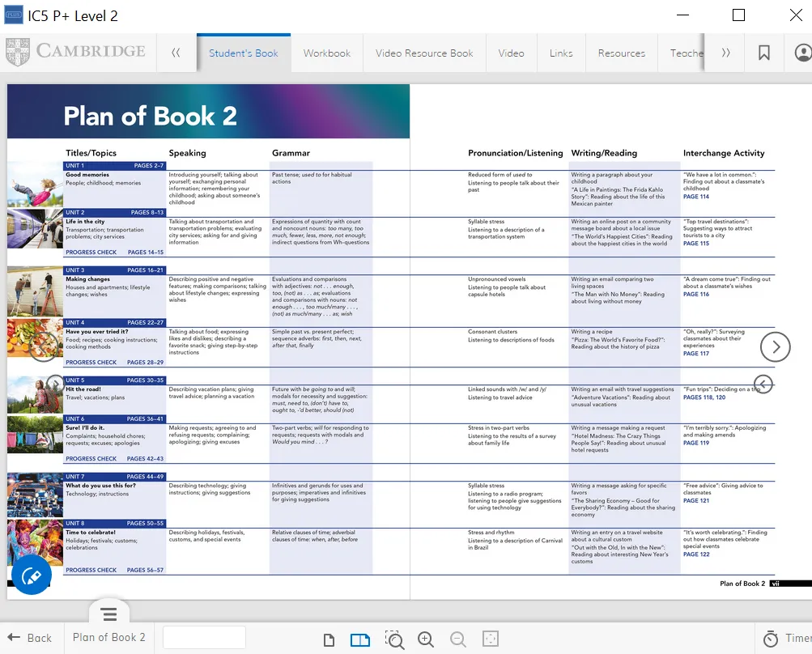Minimize the IC5 P+ Level 2 window
Image resolution: width=812 pixels, height=654 pixels.
click(x=683, y=15)
